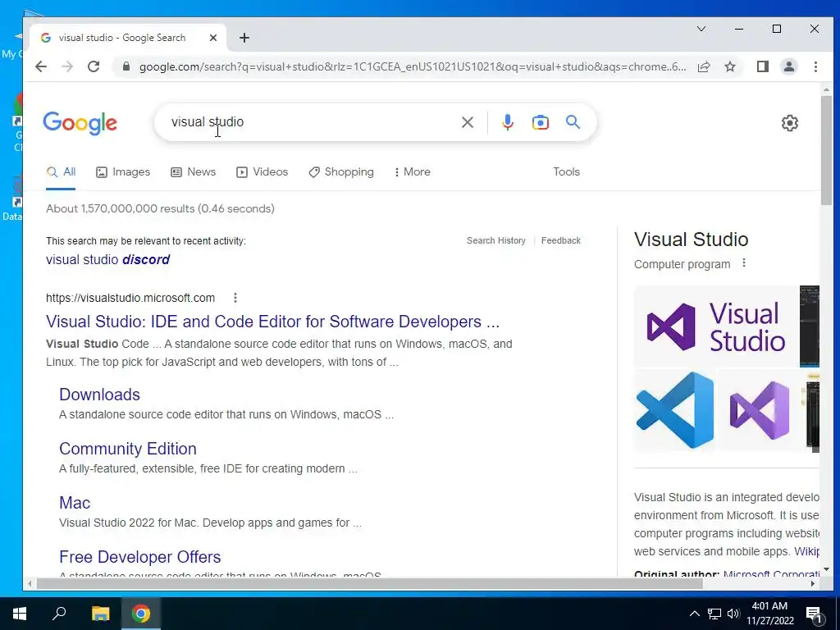The height and width of the screenshot is (630, 840).
Task: Click the scroll right arrow at the bottom
Action: 813,583
